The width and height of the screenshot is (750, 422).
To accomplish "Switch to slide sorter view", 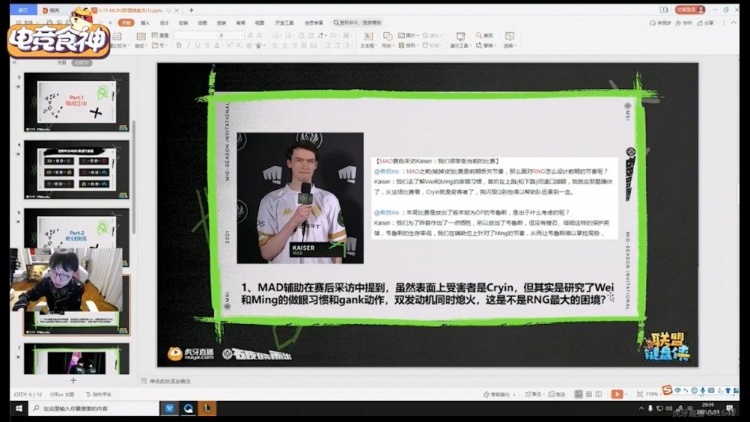I will click(589, 394).
